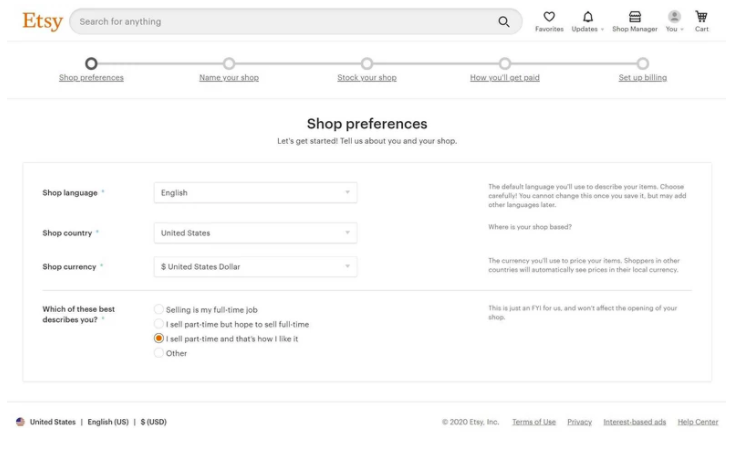734x463 pixels.
Task: Go to Set up billing step
Action: [x=643, y=78]
